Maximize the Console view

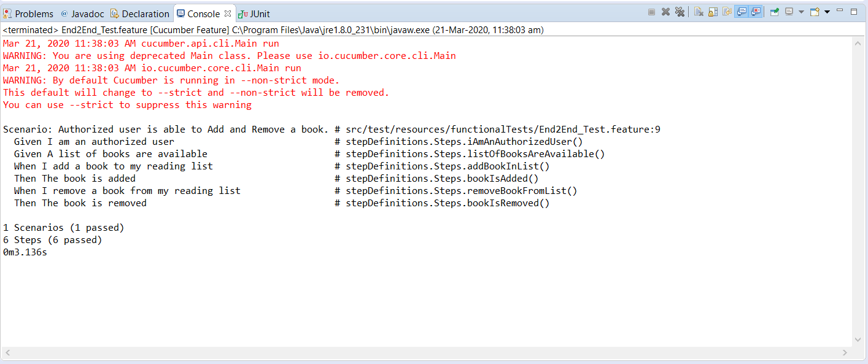point(854,11)
